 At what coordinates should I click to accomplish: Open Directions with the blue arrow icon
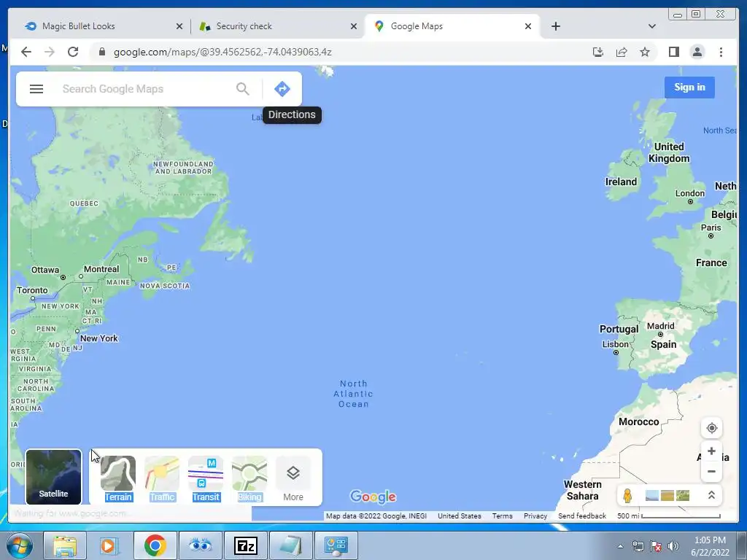click(x=282, y=89)
